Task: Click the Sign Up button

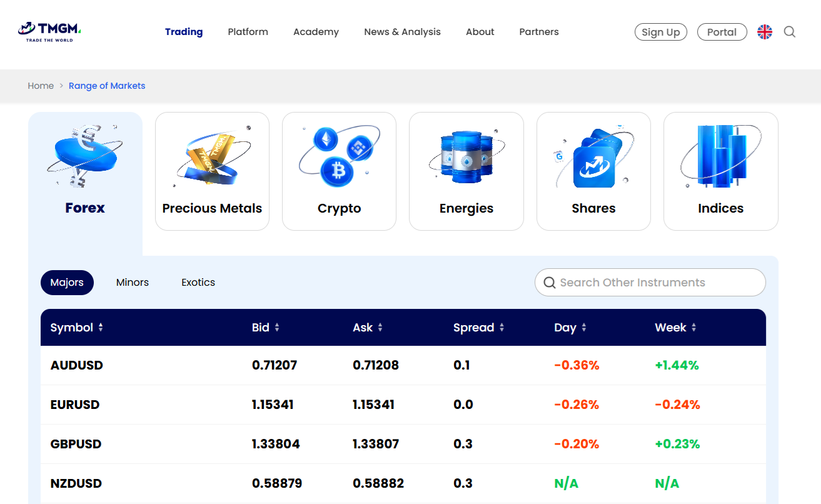Action: (x=661, y=32)
